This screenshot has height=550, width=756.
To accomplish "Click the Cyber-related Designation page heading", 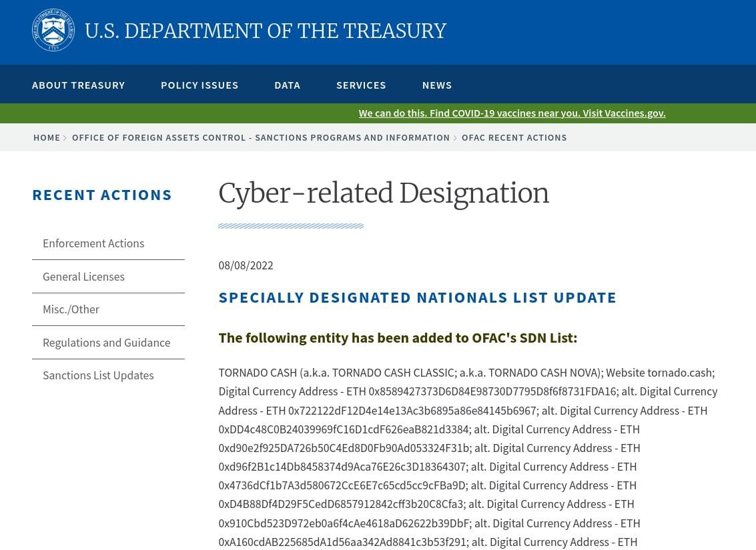I will [x=384, y=193].
